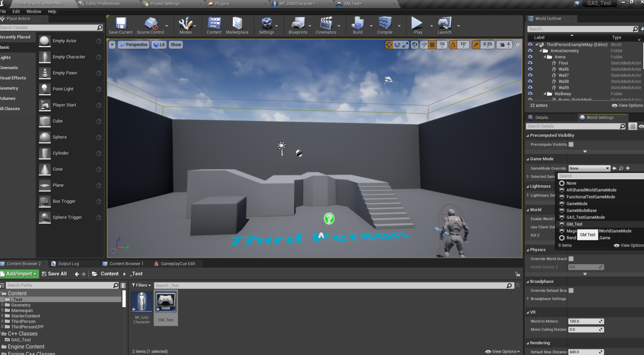644x355 pixels.
Task: Click the viewport Show button
Action: tap(176, 45)
